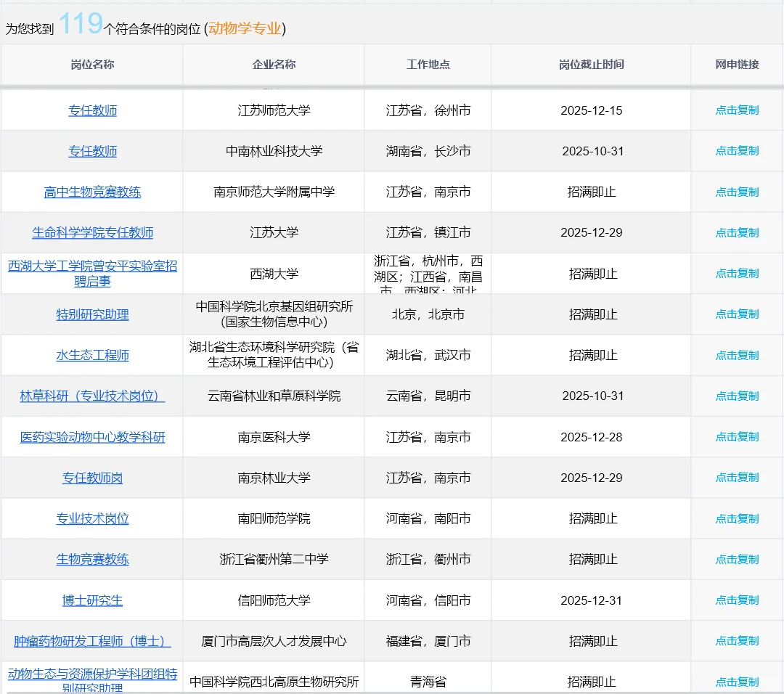Open the 生命科学学院专任教师 listing at 江苏大学
This screenshot has width=784, height=694.
tap(92, 232)
